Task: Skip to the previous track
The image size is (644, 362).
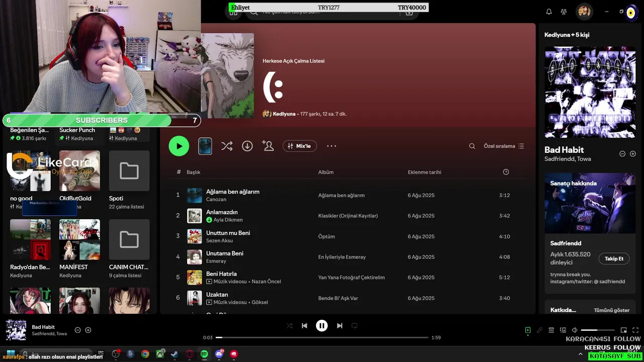Action: (x=304, y=326)
